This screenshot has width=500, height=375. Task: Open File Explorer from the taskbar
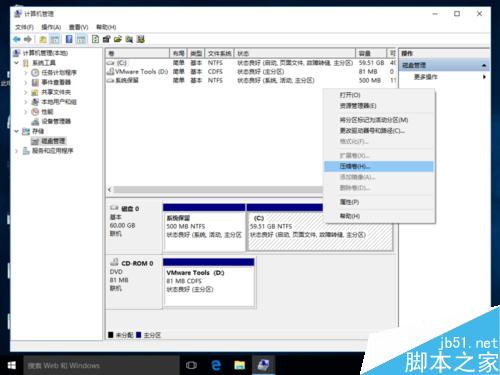point(239,365)
